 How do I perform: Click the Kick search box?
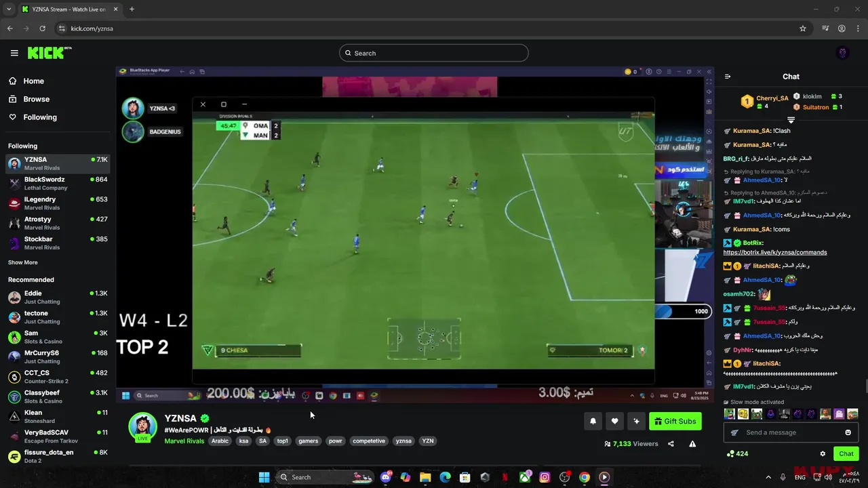(434, 53)
